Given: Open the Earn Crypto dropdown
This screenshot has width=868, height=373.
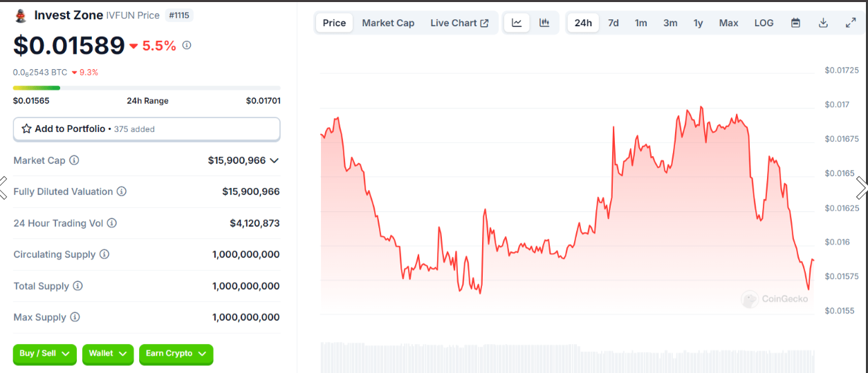Looking at the screenshot, I should (x=176, y=354).
